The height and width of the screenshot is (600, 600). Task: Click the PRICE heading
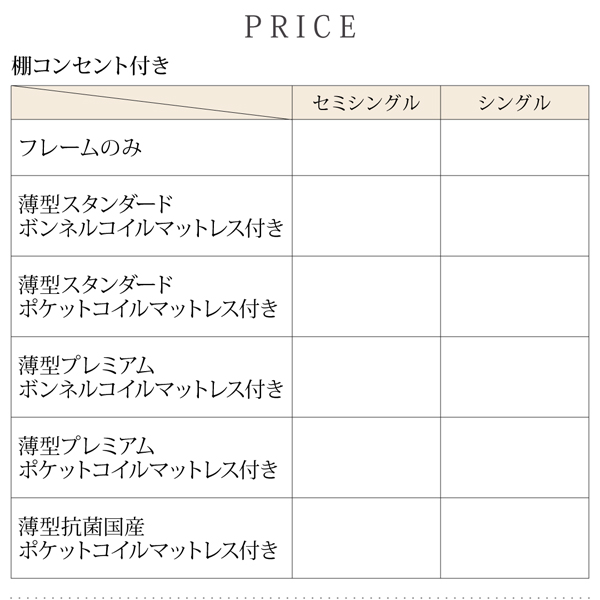(x=300, y=27)
